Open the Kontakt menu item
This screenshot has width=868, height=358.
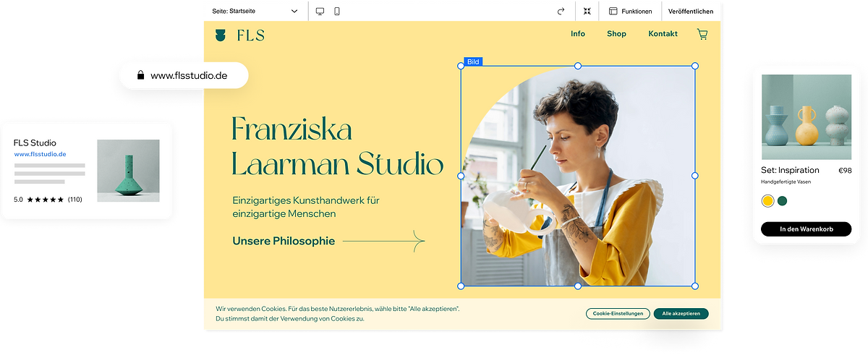tap(663, 34)
